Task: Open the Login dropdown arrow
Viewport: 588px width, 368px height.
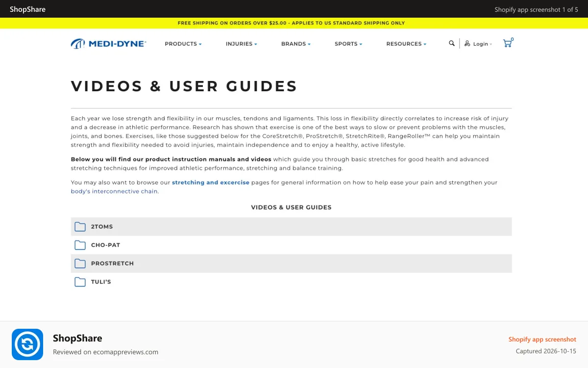Action: 491,45
